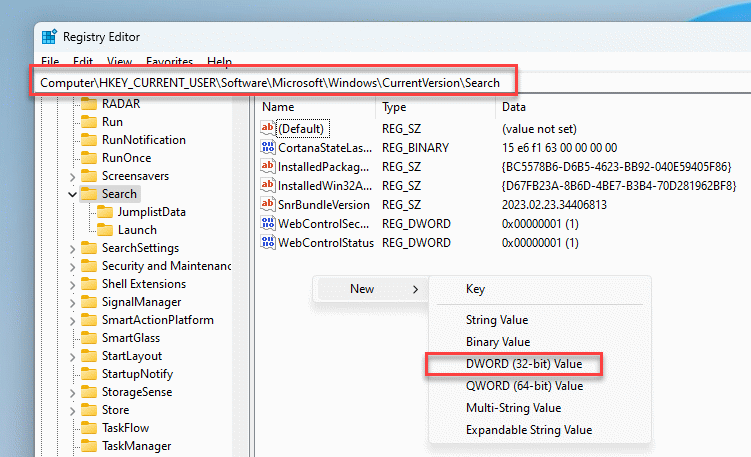This screenshot has height=457, width=751.
Task: Select the RADAR folder icon
Action: click(89, 104)
